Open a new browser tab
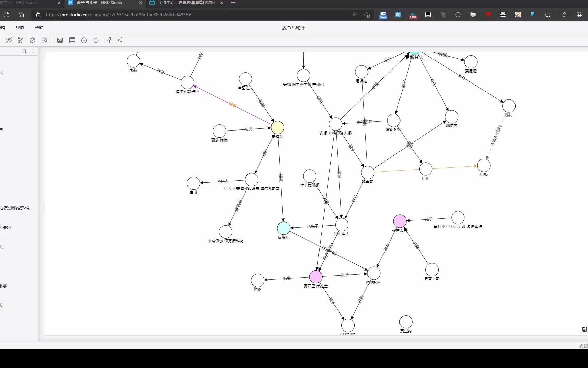The height and width of the screenshot is (368, 588). (x=233, y=3)
